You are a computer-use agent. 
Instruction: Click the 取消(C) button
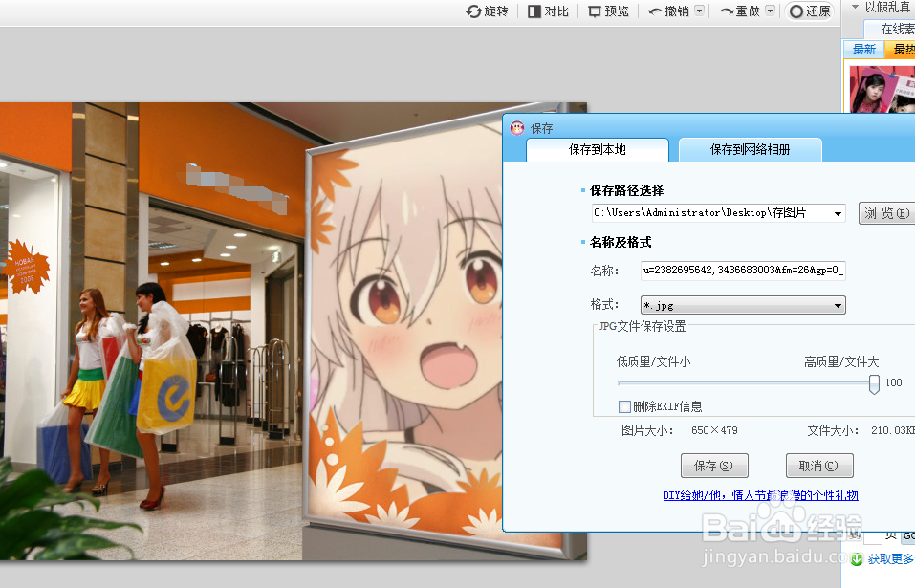819,466
